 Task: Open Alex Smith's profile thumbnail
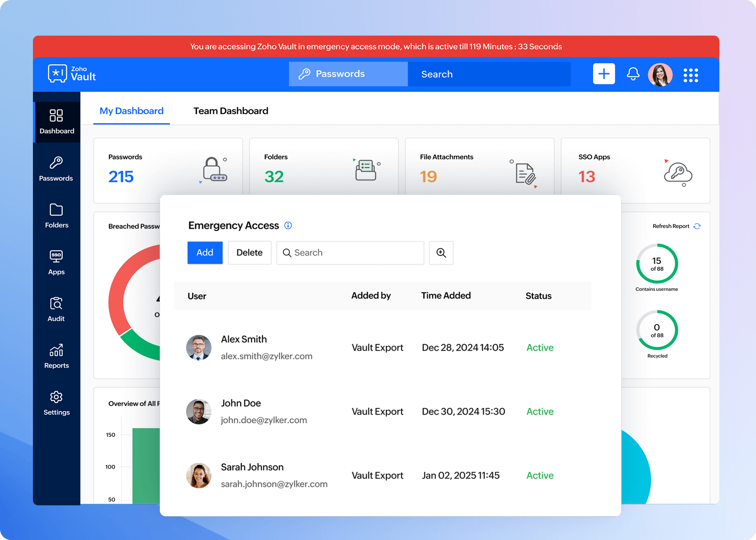(x=199, y=347)
